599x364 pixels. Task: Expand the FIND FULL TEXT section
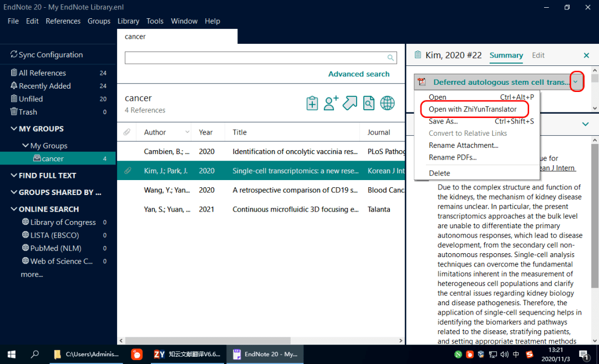point(14,176)
